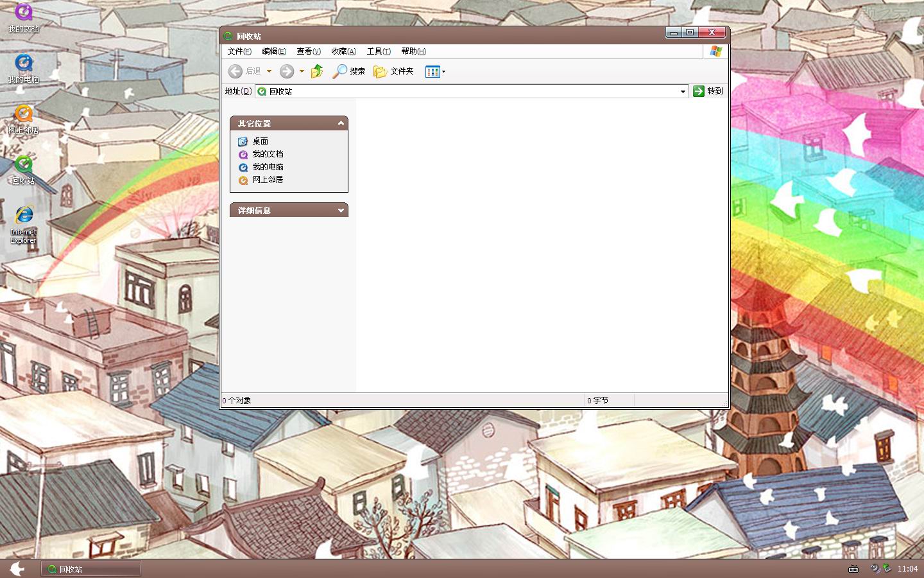
Task: Open the Back history dropdown arrow
Action: click(269, 71)
